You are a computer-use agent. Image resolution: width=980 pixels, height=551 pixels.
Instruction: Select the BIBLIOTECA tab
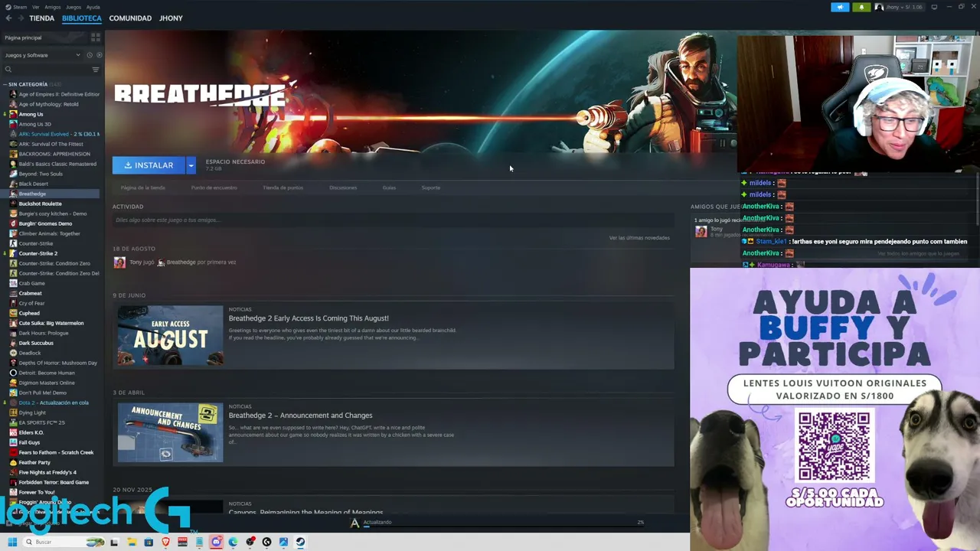tap(82, 18)
